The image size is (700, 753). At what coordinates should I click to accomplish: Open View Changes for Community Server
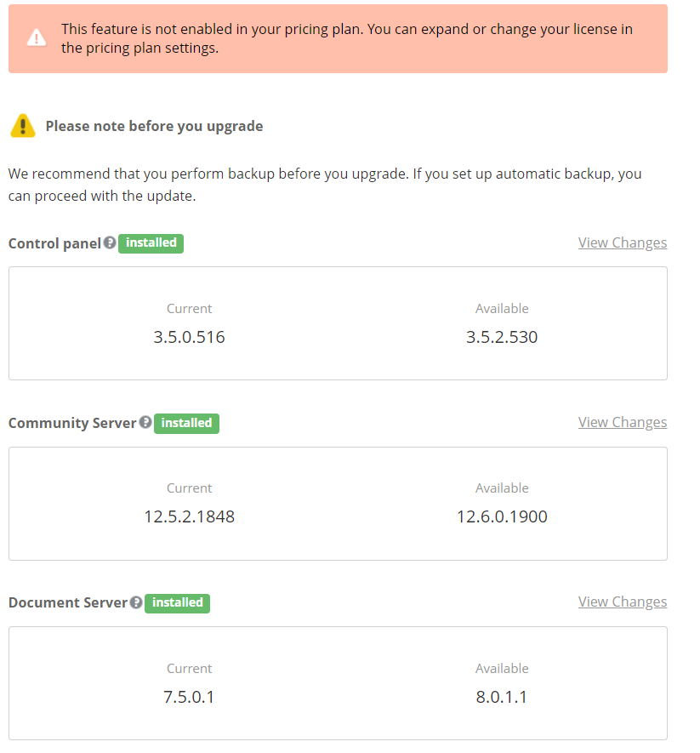coord(623,423)
